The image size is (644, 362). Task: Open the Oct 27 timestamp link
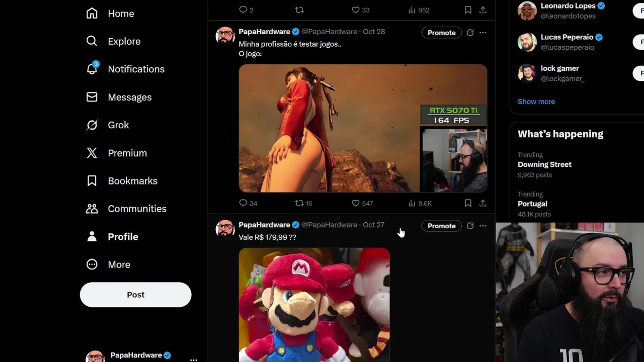[x=373, y=225]
